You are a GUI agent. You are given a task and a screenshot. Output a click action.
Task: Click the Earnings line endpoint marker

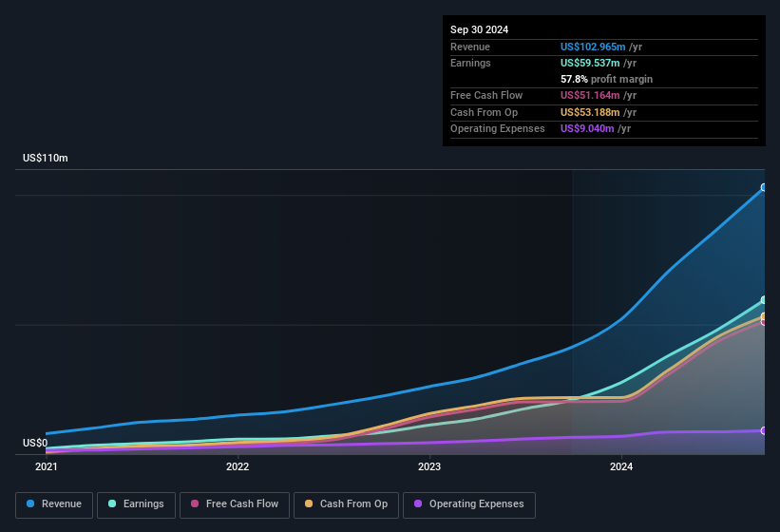click(764, 300)
